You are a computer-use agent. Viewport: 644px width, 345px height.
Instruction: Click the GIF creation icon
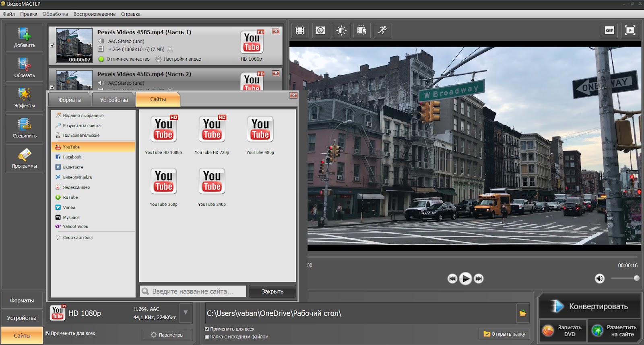609,30
